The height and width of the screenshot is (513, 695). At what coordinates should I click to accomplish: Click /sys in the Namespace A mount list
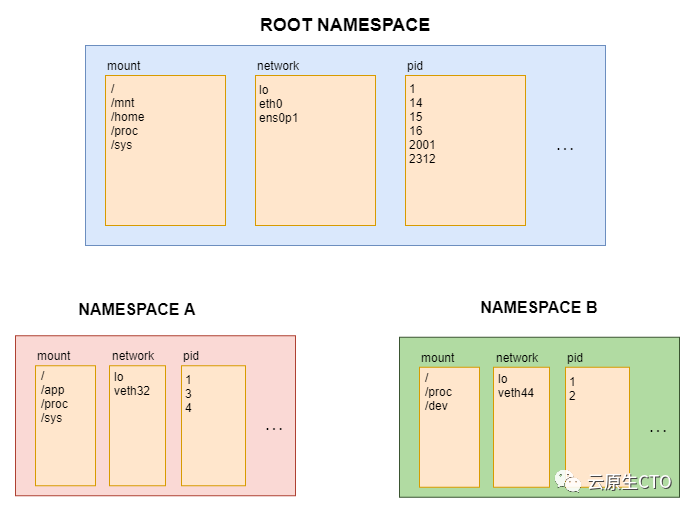pyautogui.click(x=51, y=418)
